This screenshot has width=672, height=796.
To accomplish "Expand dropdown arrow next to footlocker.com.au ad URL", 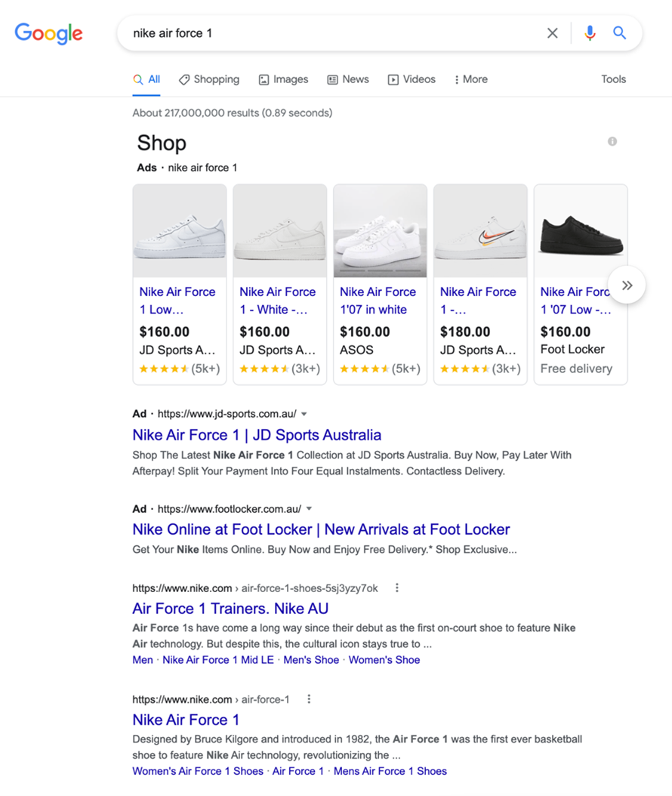I will tap(309, 509).
